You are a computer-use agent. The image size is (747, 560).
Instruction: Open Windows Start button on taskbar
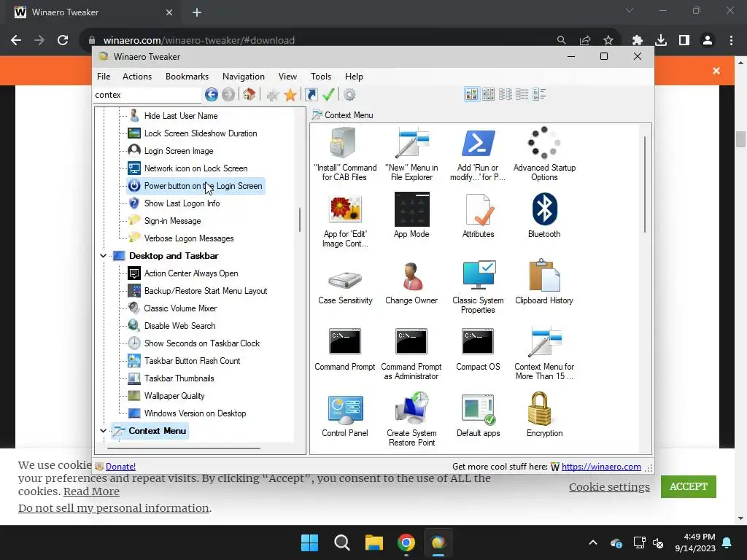click(309, 542)
